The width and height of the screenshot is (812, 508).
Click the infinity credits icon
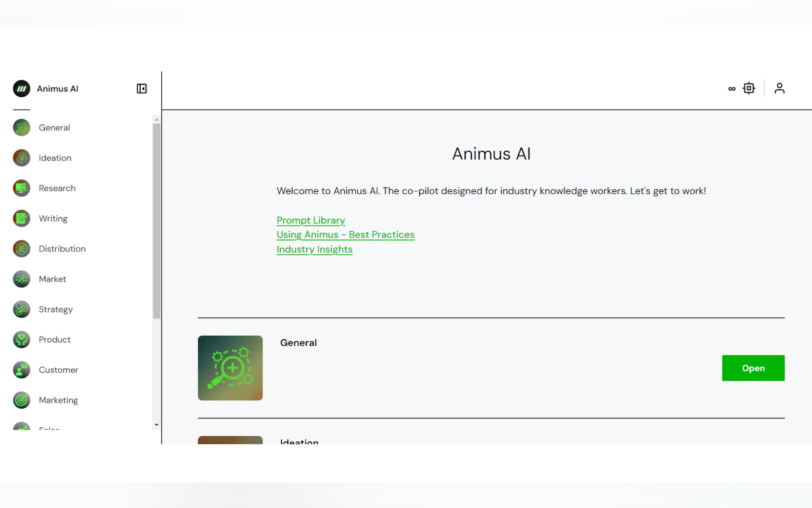coord(732,89)
